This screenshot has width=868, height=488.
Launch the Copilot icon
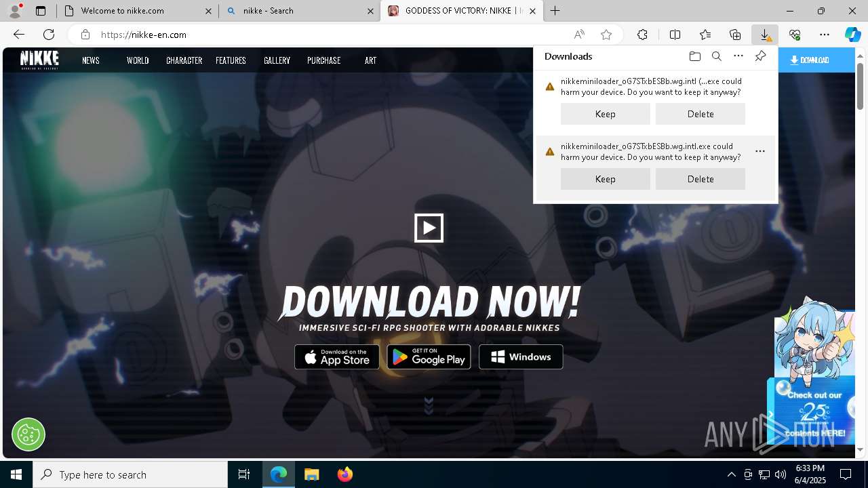point(852,35)
